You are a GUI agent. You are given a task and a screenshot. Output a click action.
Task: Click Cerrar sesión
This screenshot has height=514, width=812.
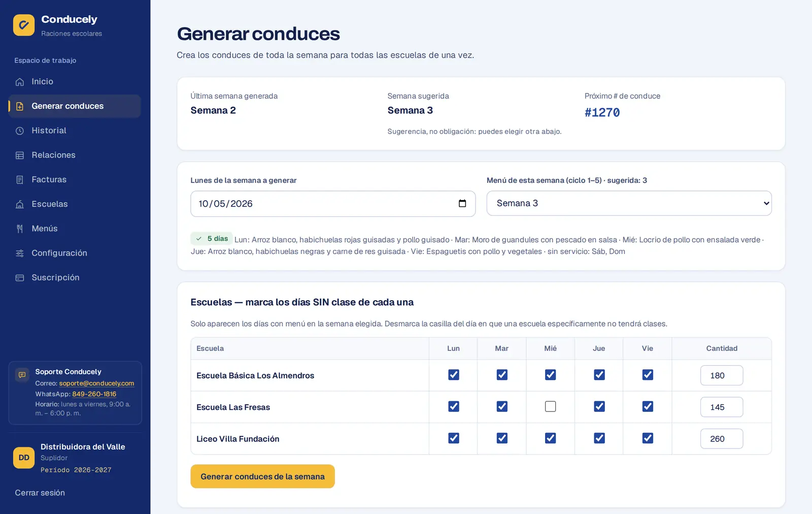click(x=40, y=493)
